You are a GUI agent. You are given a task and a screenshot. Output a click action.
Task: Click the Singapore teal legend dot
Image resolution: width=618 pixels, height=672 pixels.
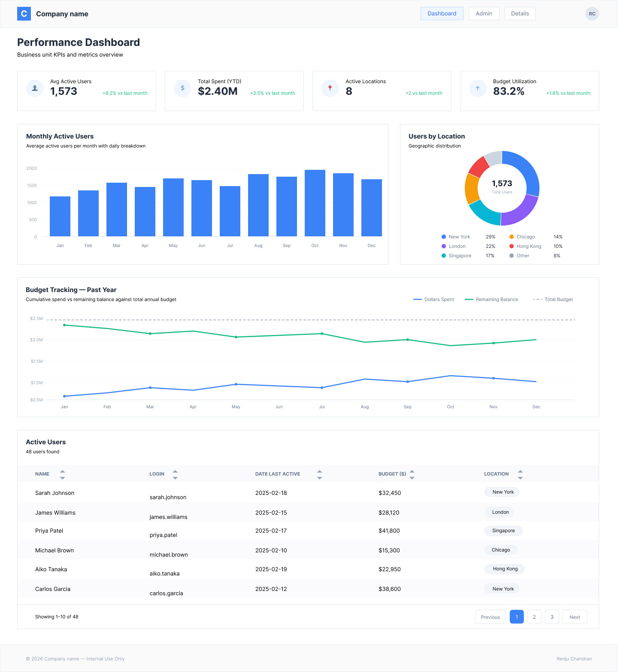click(443, 256)
